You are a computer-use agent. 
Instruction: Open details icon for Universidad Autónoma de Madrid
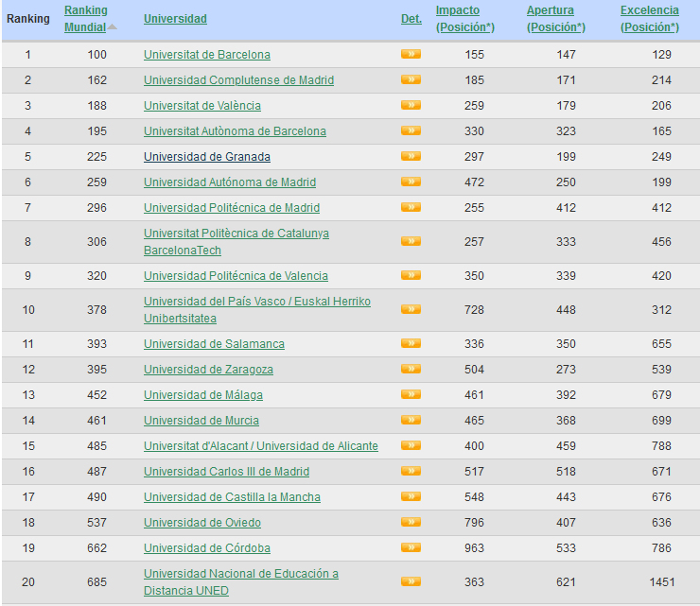[411, 182]
